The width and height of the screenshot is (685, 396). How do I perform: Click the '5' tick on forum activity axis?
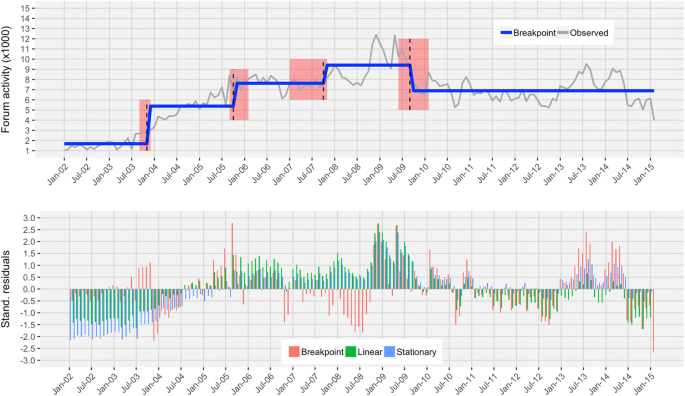coord(28,110)
